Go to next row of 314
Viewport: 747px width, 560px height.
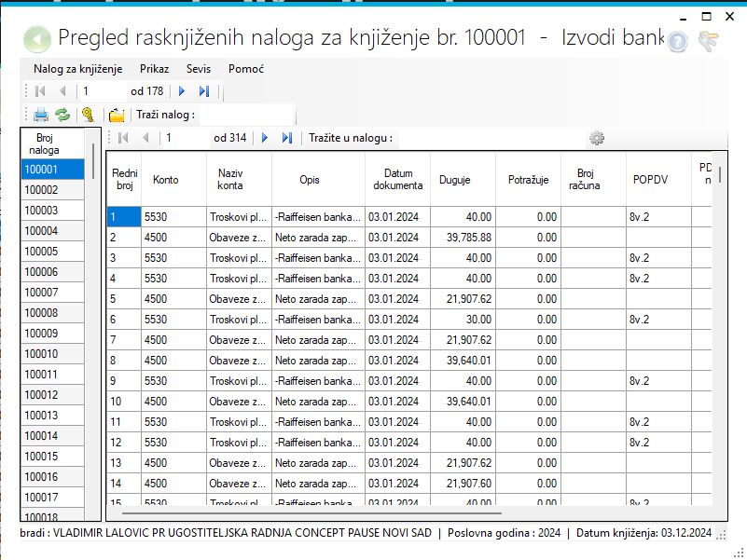[x=265, y=138]
